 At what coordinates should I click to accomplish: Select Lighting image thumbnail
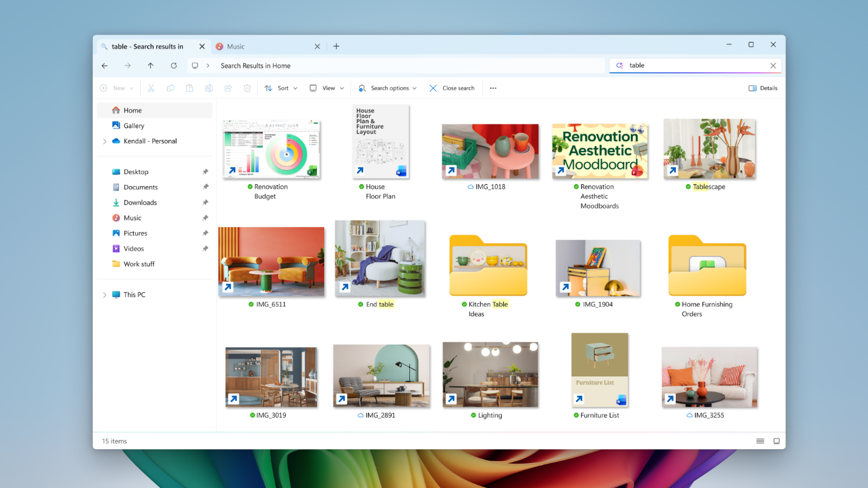point(490,375)
